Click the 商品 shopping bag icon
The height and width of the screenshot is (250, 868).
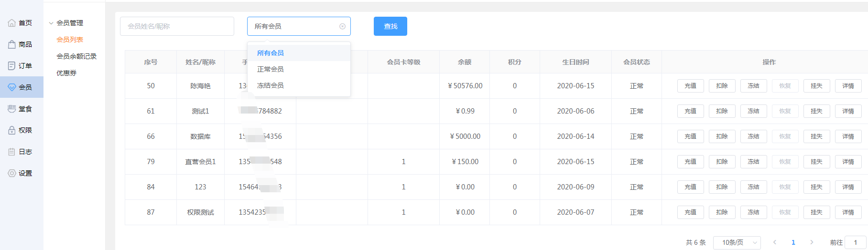(12, 44)
